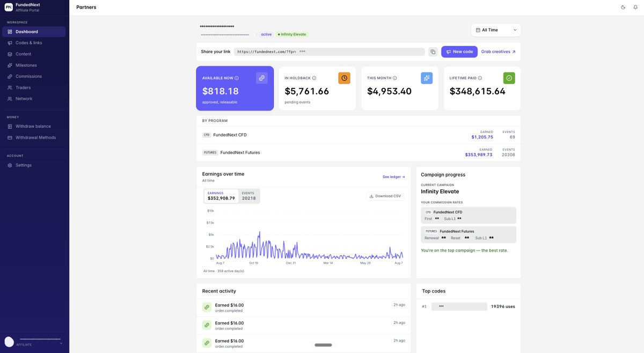Image resolution: width=644 pixels, height=353 pixels.
Task: Copy the share link with copy icon
Action: tap(433, 52)
